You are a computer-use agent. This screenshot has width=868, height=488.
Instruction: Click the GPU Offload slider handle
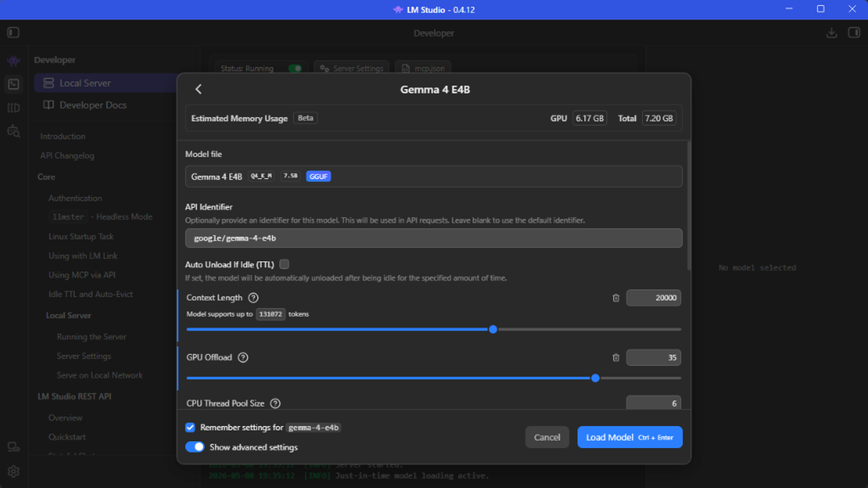[x=595, y=378]
